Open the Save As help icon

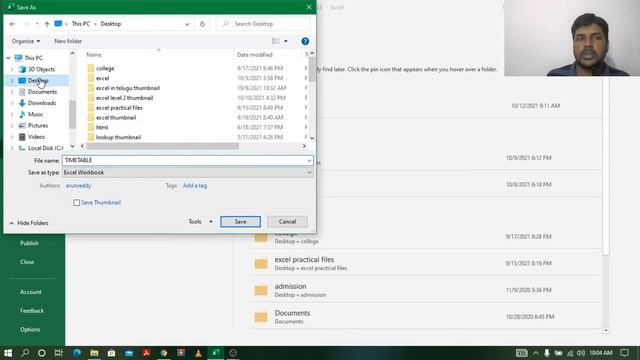[x=305, y=41]
